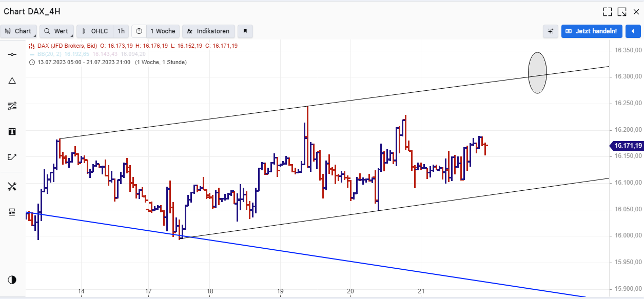Open the chart tools settings icon
Image resolution: width=644 pixels, height=299 pixels.
[x=12, y=186]
